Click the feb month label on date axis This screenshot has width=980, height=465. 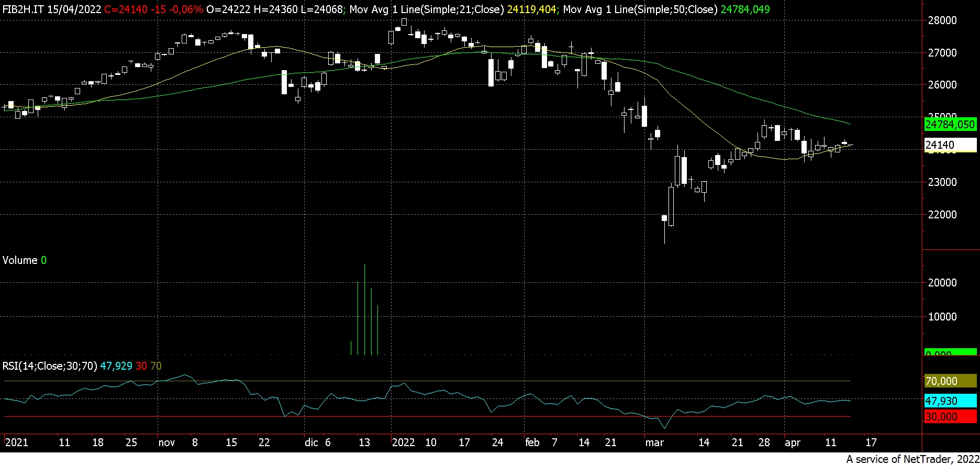click(x=532, y=443)
